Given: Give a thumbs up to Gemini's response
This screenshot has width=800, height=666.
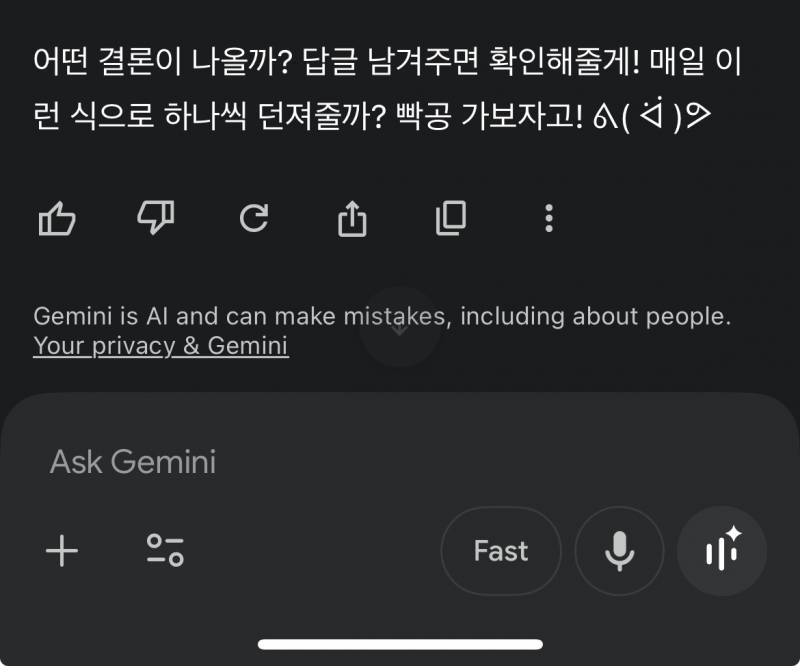Looking at the screenshot, I should 57,217.
